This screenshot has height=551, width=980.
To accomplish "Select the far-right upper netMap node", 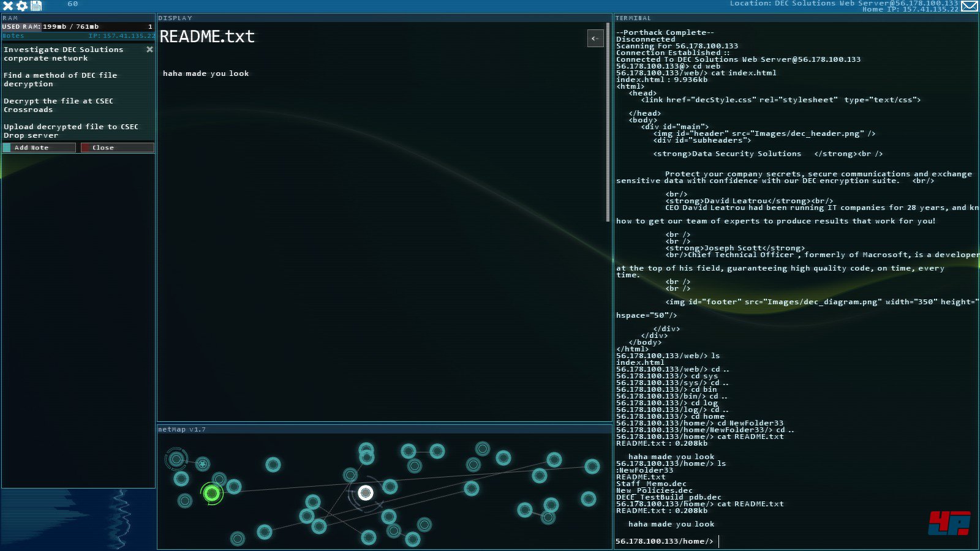I will [592, 467].
